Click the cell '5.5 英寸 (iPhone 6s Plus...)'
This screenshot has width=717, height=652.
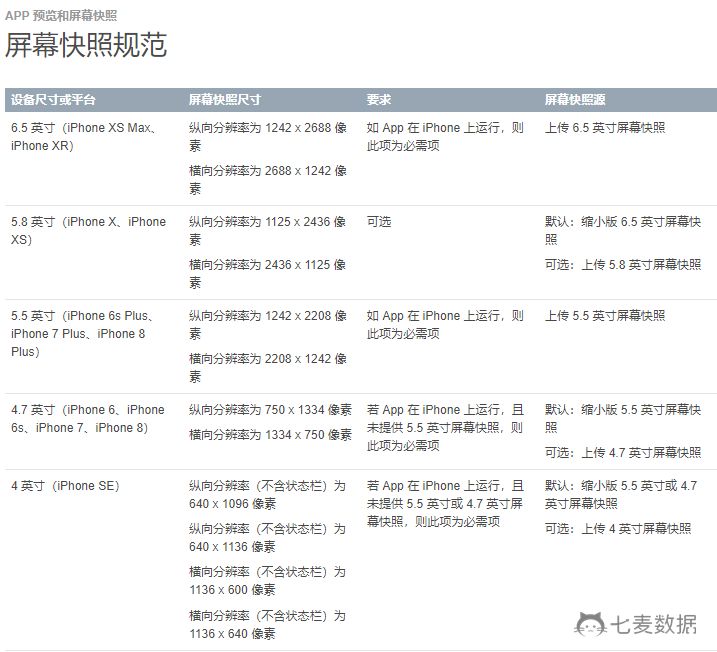(x=82, y=334)
